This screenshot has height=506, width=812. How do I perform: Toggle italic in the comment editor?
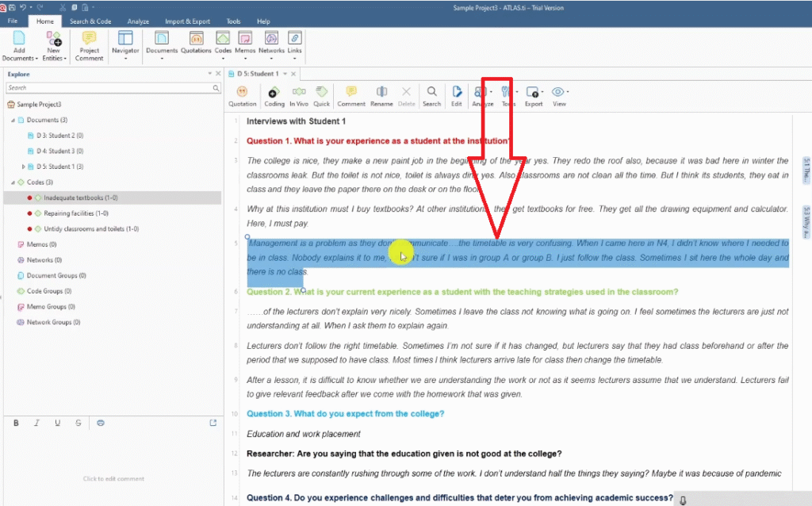click(36, 423)
